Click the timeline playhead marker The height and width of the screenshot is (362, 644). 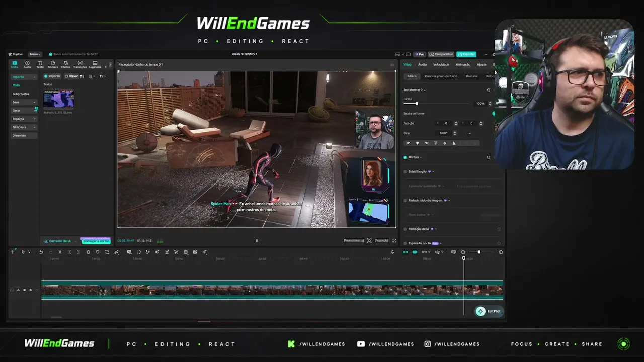click(464, 258)
